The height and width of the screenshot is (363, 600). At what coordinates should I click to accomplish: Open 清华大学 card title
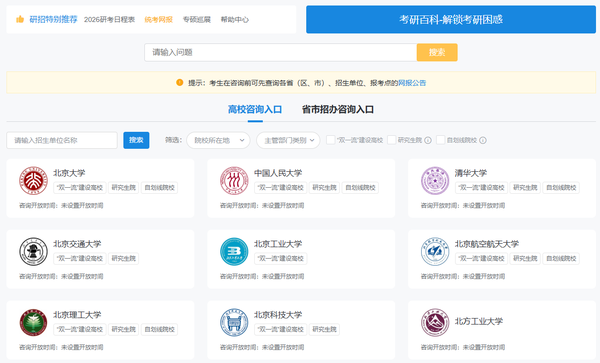tap(471, 173)
